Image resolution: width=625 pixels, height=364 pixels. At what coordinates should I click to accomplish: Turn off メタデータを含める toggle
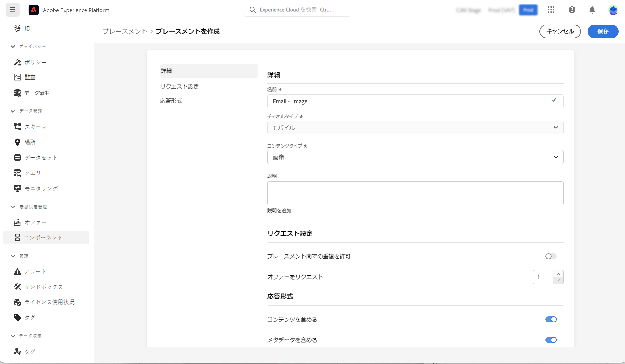coord(551,340)
